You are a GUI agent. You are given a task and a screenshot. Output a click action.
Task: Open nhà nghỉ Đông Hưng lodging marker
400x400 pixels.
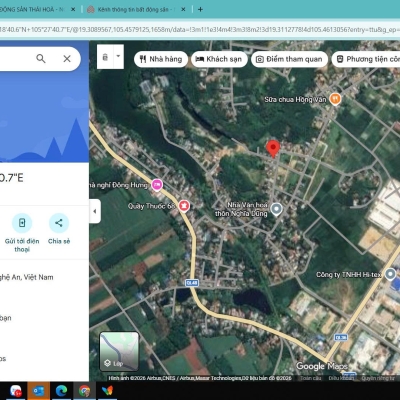click(x=157, y=185)
